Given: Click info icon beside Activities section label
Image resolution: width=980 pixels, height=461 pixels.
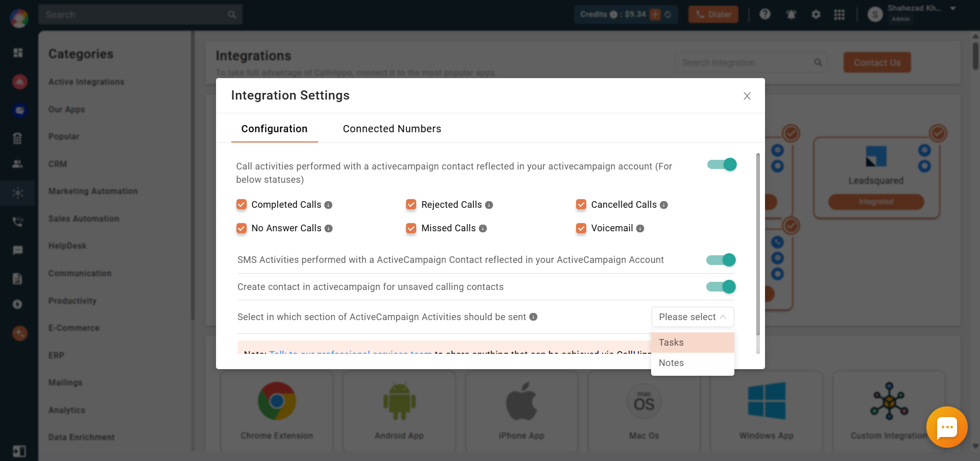Looking at the screenshot, I should [533, 317].
